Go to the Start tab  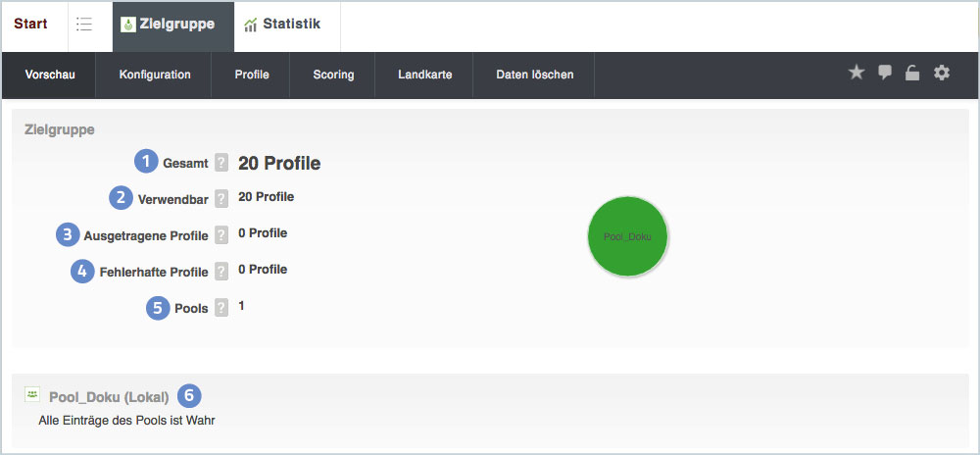pos(30,25)
